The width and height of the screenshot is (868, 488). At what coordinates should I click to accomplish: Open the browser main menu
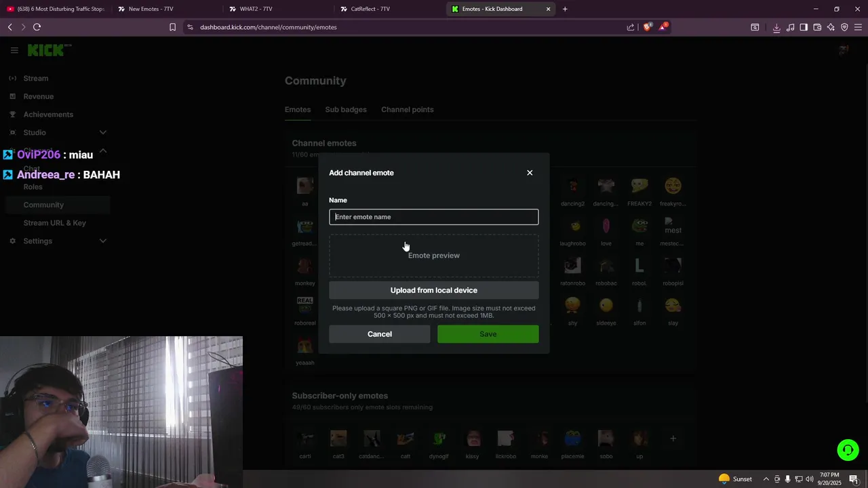point(858,27)
